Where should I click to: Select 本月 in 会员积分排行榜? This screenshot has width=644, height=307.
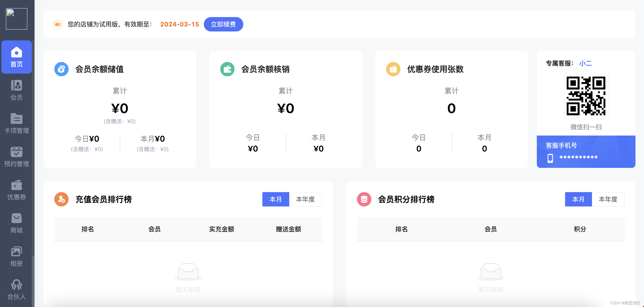coord(578,199)
